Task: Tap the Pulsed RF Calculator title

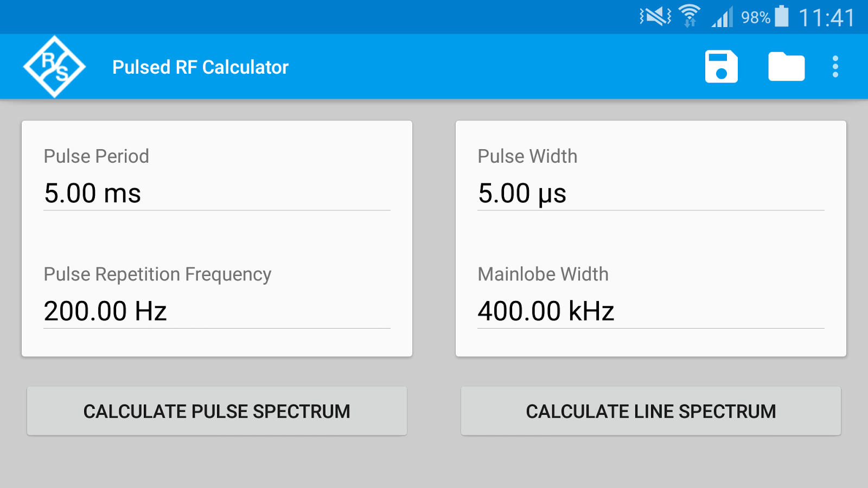Action: coord(200,67)
